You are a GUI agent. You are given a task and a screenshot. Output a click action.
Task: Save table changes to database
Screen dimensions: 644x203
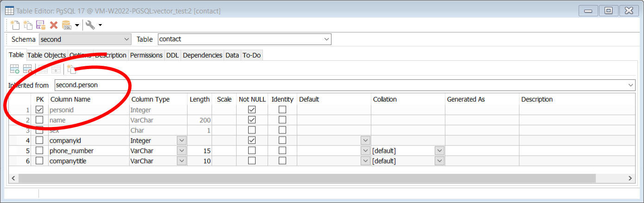click(41, 25)
